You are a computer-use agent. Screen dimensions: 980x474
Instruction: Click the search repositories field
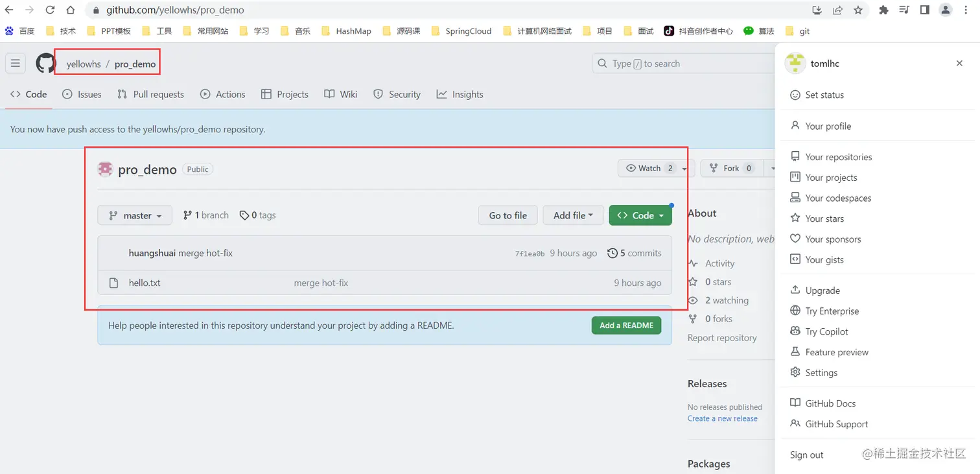click(x=684, y=63)
